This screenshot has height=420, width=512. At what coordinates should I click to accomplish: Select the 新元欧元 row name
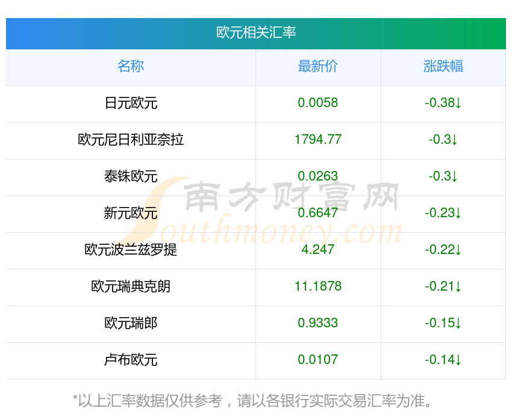pyautogui.click(x=131, y=213)
